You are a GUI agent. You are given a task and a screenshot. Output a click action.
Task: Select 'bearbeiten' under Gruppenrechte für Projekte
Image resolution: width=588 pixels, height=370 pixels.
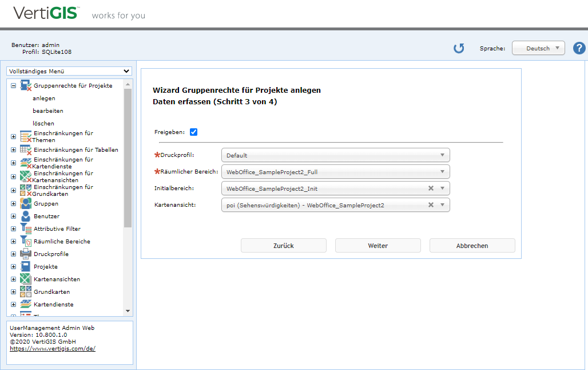point(48,111)
